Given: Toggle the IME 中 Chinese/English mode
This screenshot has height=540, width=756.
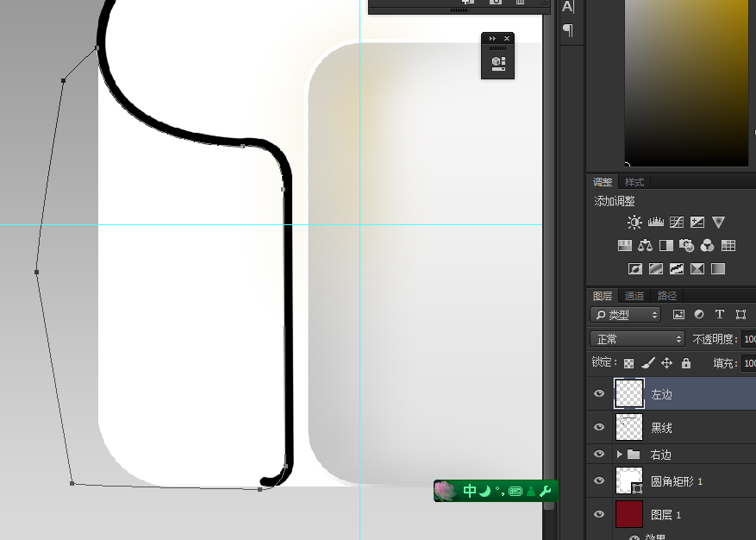Looking at the screenshot, I should coord(469,491).
